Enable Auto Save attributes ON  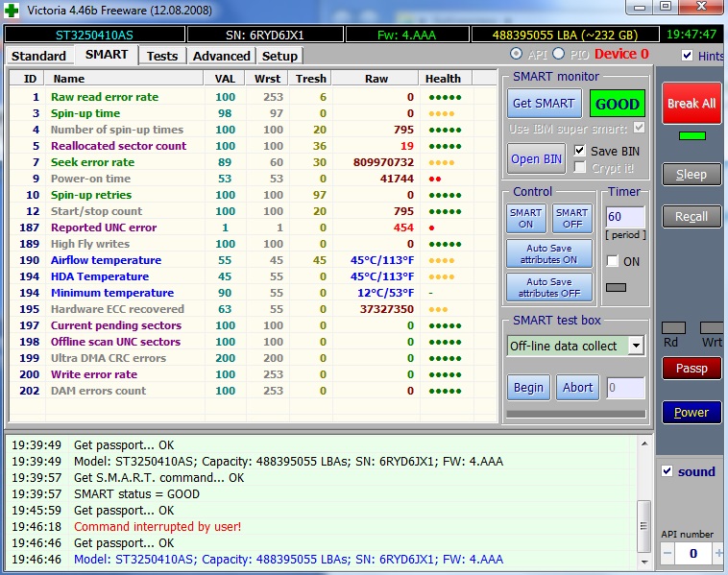pyautogui.click(x=548, y=253)
